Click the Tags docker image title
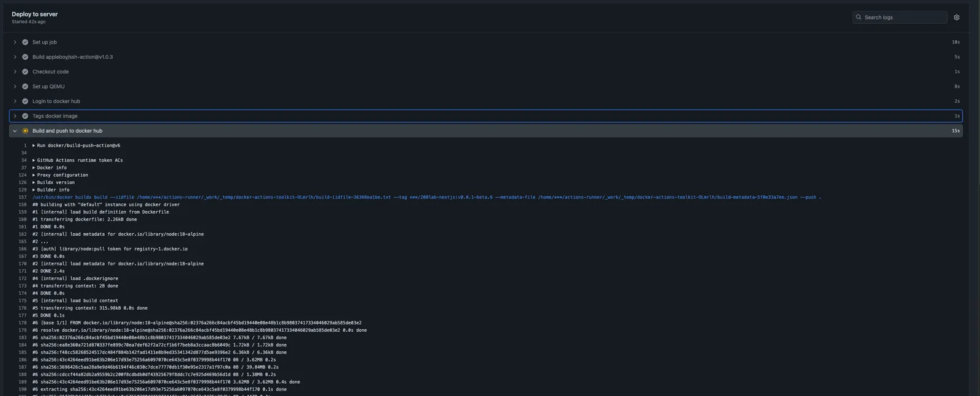The height and width of the screenshot is (396, 980). (x=55, y=116)
